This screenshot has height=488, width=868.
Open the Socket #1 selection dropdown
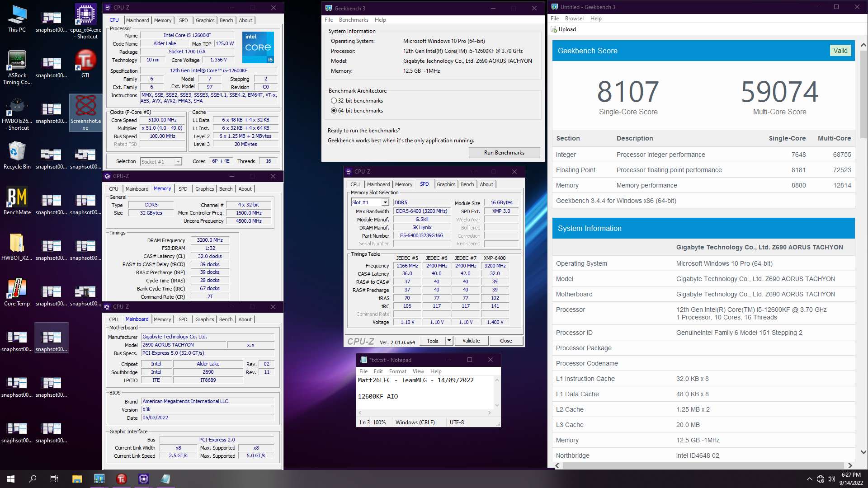tap(178, 161)
